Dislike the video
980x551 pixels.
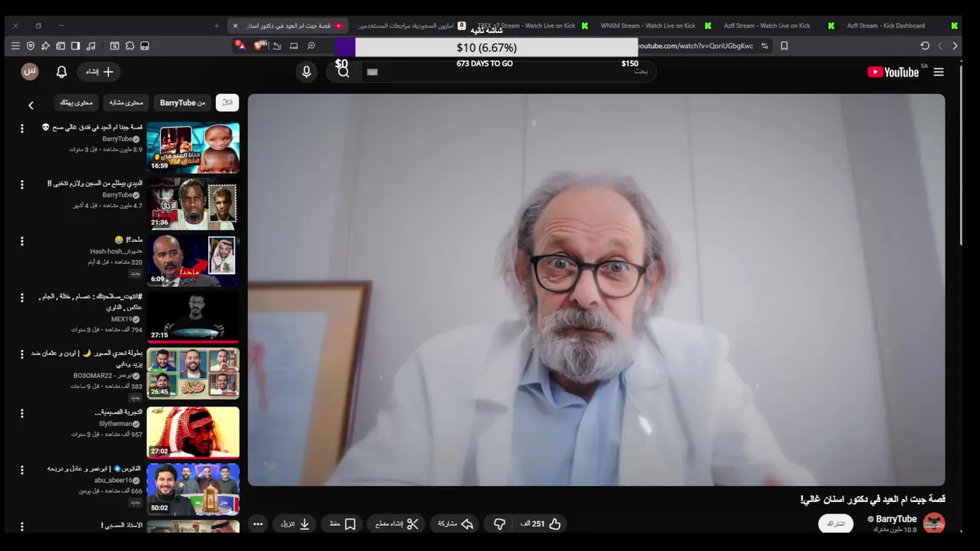pos(499,524)
